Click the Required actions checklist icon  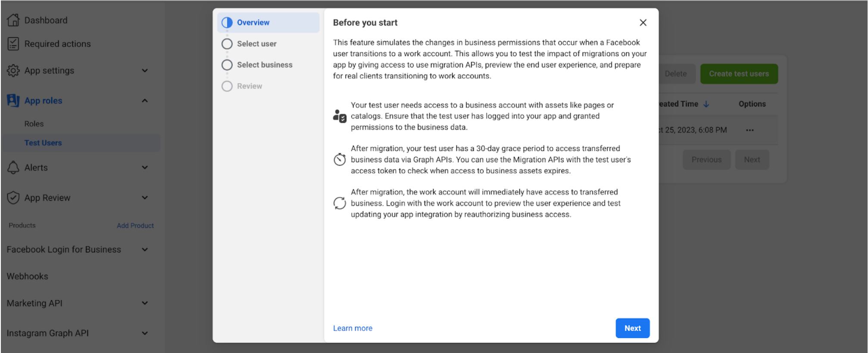coord(13,44)
